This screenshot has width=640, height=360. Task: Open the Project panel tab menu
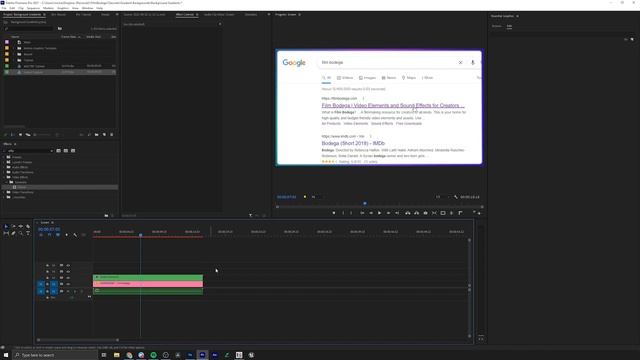point(44,15)
